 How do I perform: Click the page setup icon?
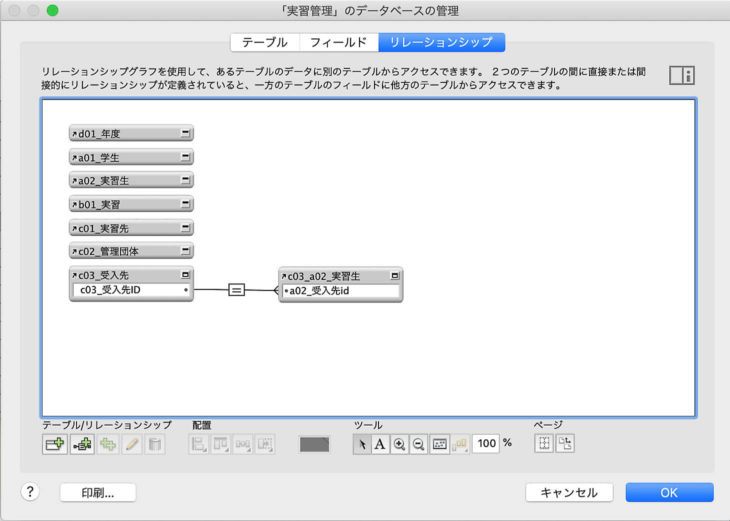click(x=565, y=443)
